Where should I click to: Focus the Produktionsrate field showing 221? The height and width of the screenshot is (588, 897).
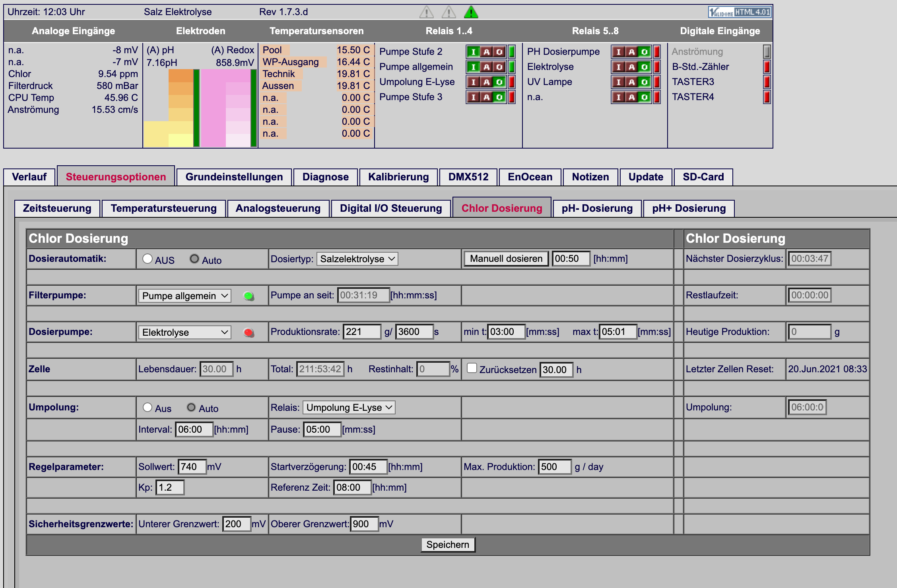[x=362, y=332]
